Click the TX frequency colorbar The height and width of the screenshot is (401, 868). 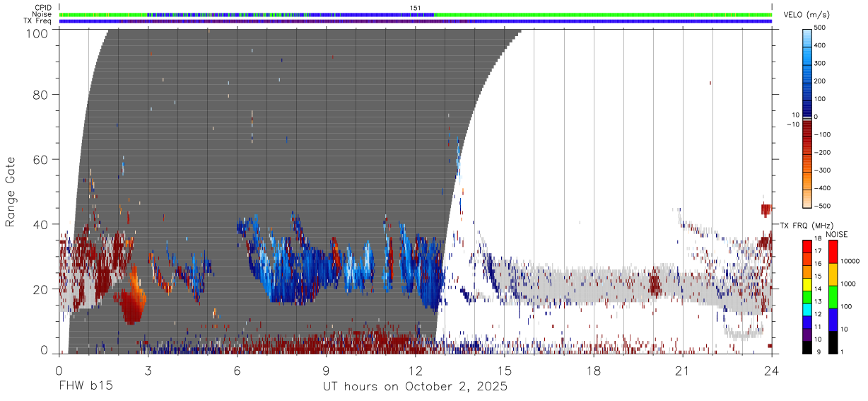(x=807, y=297)
